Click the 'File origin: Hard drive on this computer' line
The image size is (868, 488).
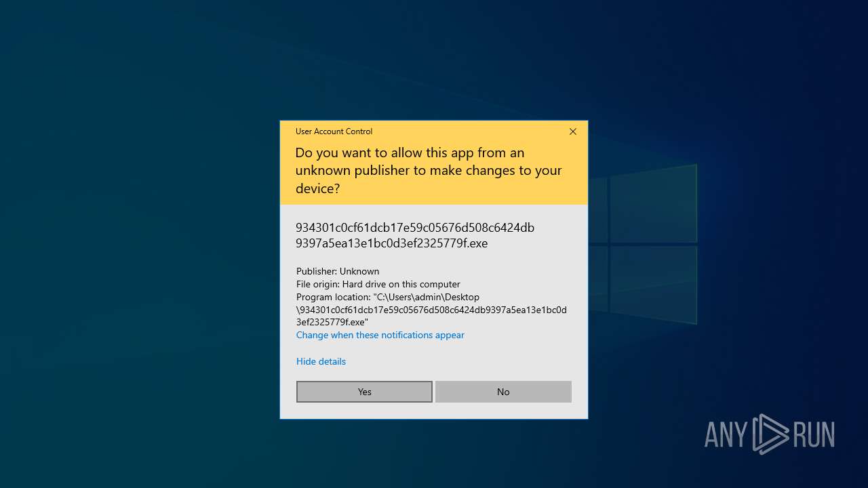[x=378, y=284]
